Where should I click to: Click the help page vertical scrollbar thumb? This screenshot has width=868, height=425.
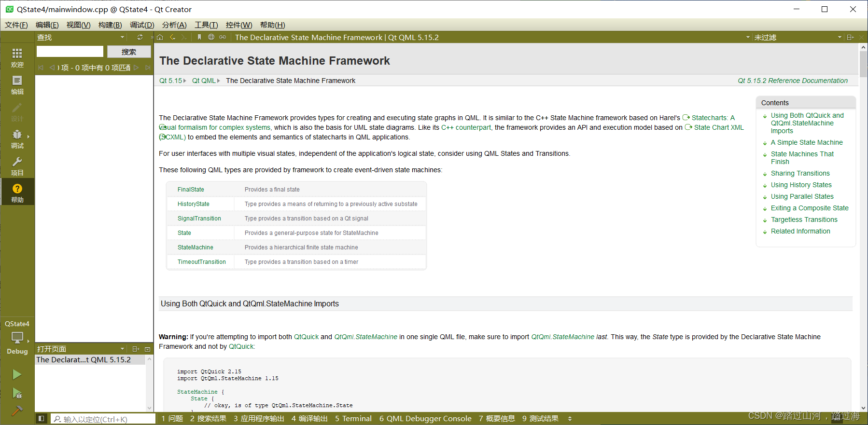(x=863, y=64)
